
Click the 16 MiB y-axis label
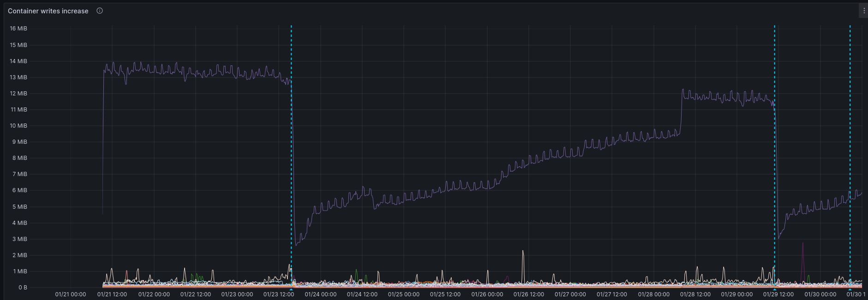[18, 29]
